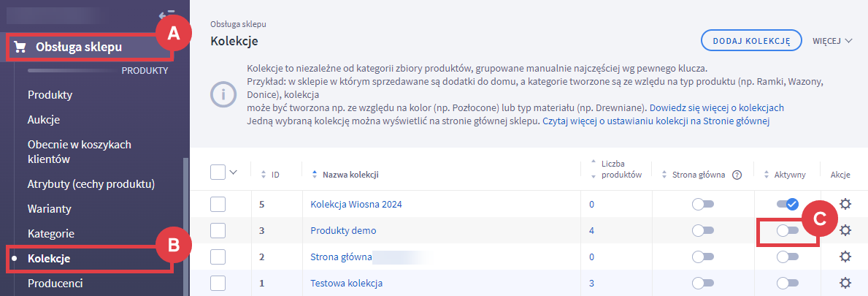The width and height of the screenshot is (868, 296).
Task: Open settings gear for Testowa kolekcja
Action: click(845, 283)
